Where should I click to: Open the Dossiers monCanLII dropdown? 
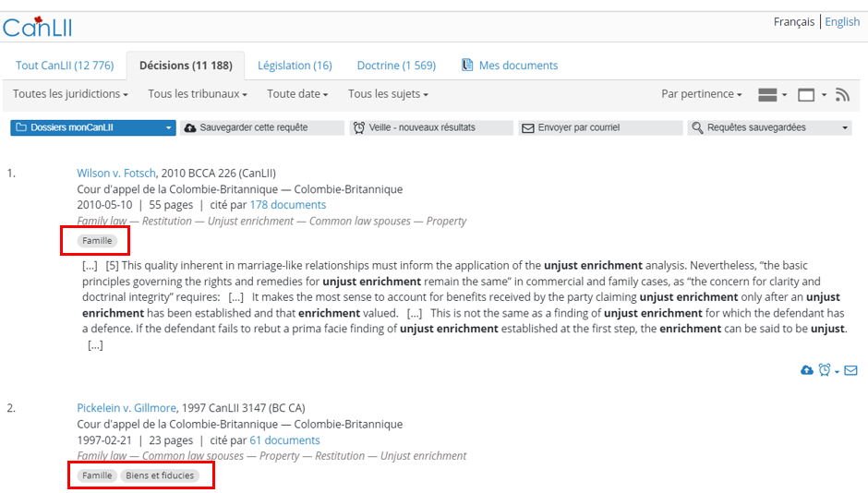(92, 127)
